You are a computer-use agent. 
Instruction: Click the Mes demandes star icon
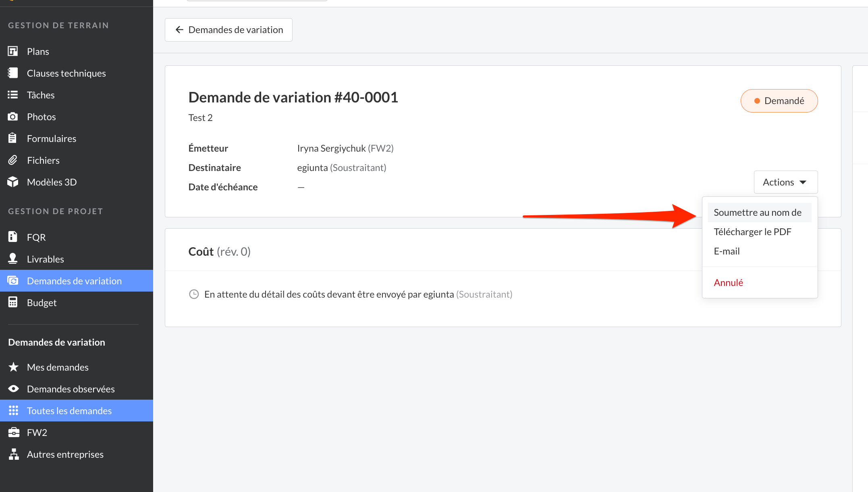tap(13, 367)
